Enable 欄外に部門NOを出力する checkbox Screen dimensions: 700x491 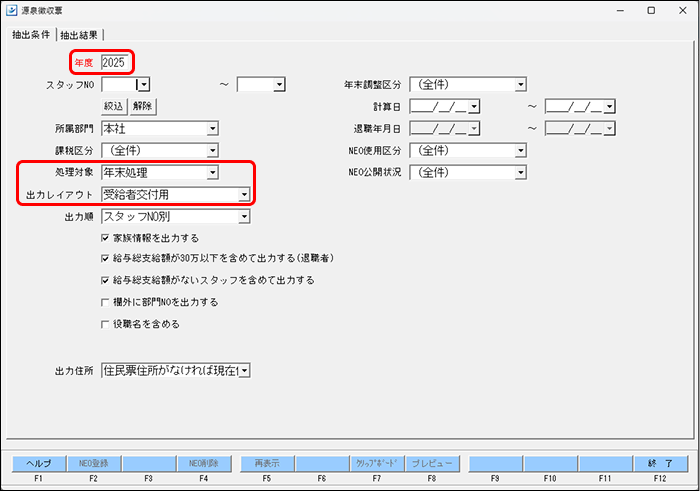pyautogui.click(x=105, y=302)
